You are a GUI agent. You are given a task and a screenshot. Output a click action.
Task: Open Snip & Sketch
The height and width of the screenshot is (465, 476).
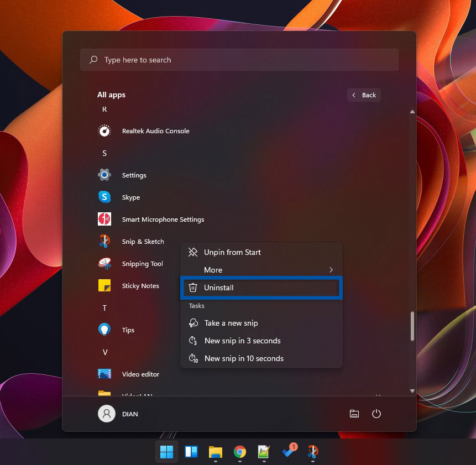tap(143, 241)
